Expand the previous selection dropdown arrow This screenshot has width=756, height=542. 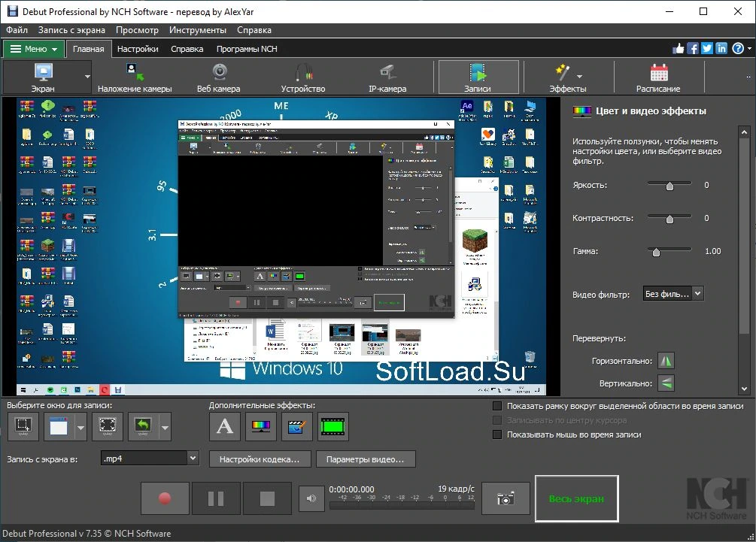click(165, 427)
